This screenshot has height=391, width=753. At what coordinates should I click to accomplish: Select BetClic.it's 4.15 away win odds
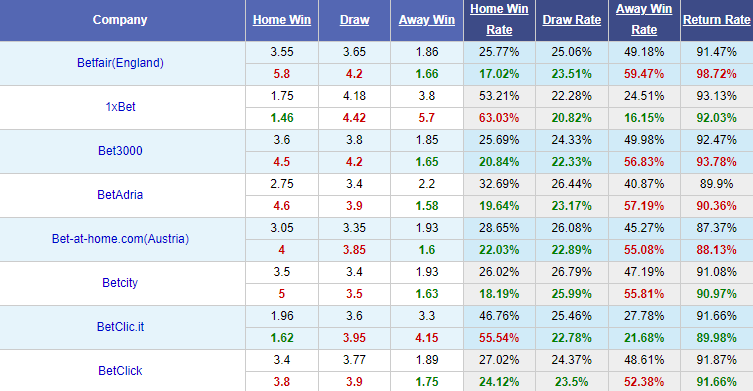tap(426, 338)
